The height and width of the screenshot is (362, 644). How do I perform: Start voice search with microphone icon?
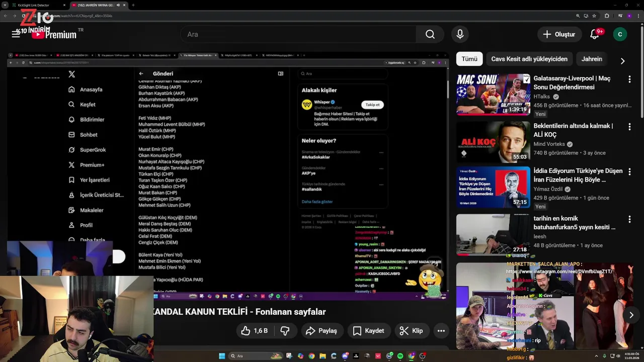click(460, 34)
